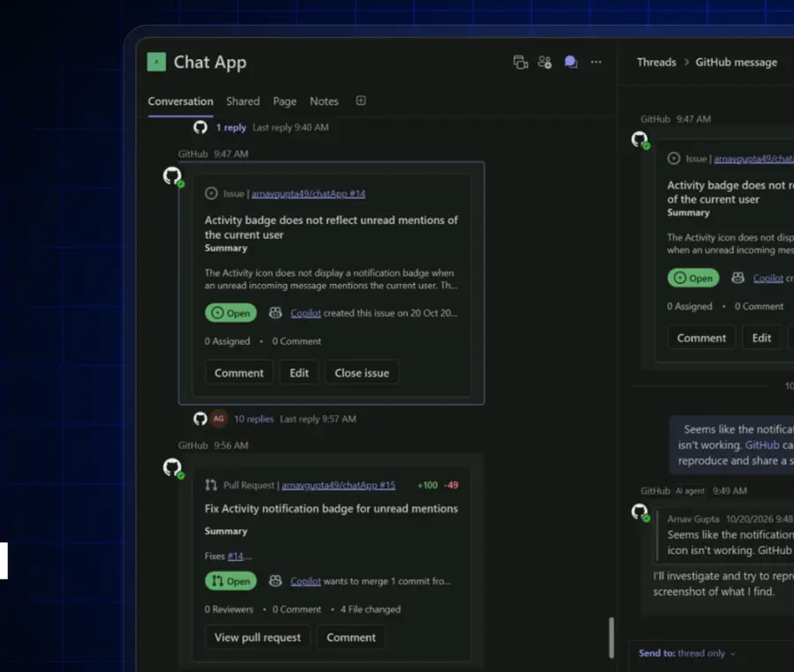Click Copilot link before "wants to merge"
The height and width of the screenshot is (672, 794).
(305, 581)
